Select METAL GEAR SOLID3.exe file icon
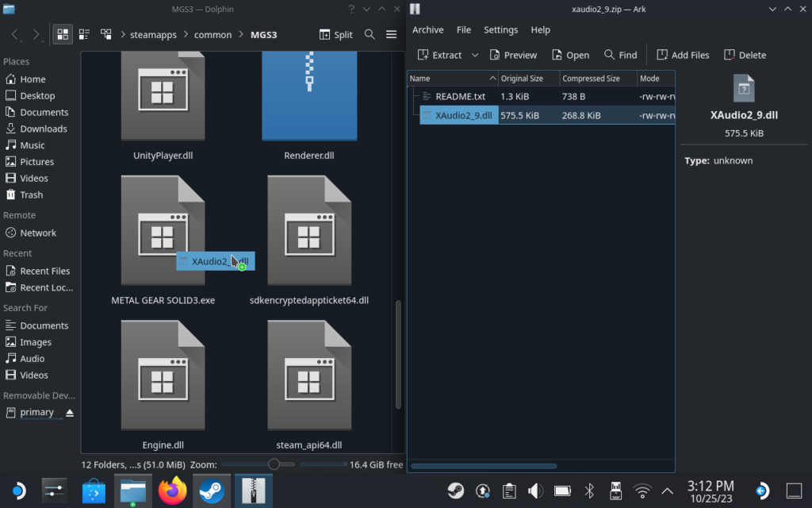This screenshot has height=508, width=812. coord(163,230)
